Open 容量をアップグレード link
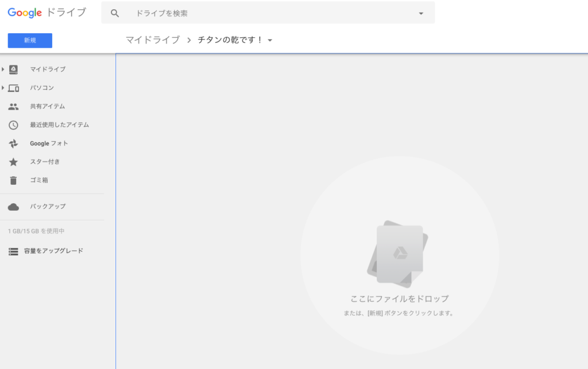 pos(56,251)
